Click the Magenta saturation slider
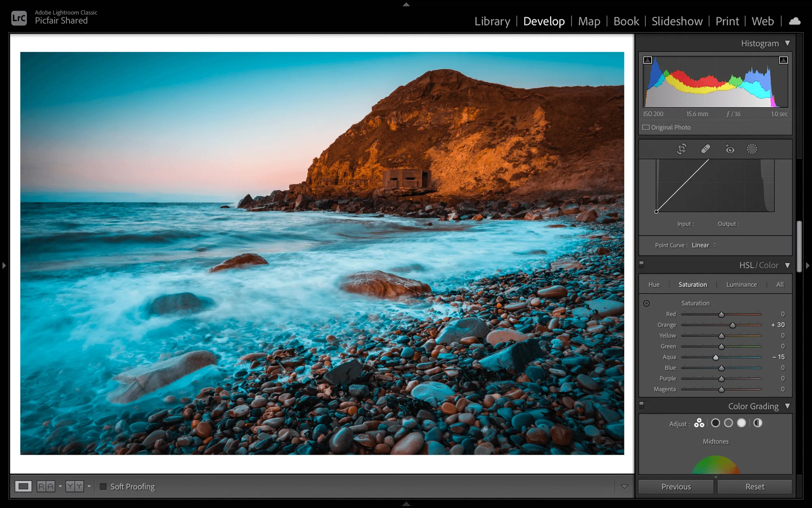 coord(721,389)
